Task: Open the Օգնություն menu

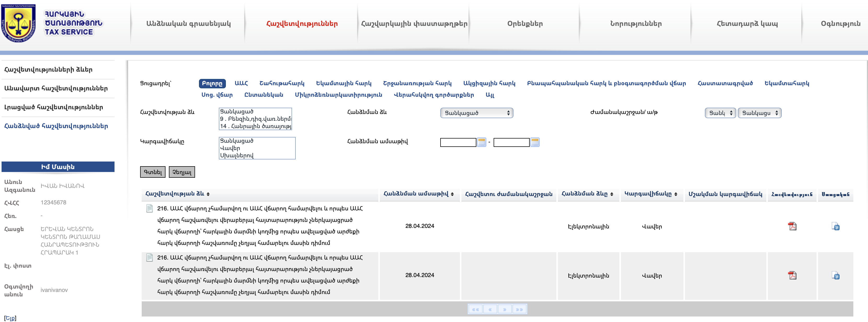Action: click(x=840, y=24)
